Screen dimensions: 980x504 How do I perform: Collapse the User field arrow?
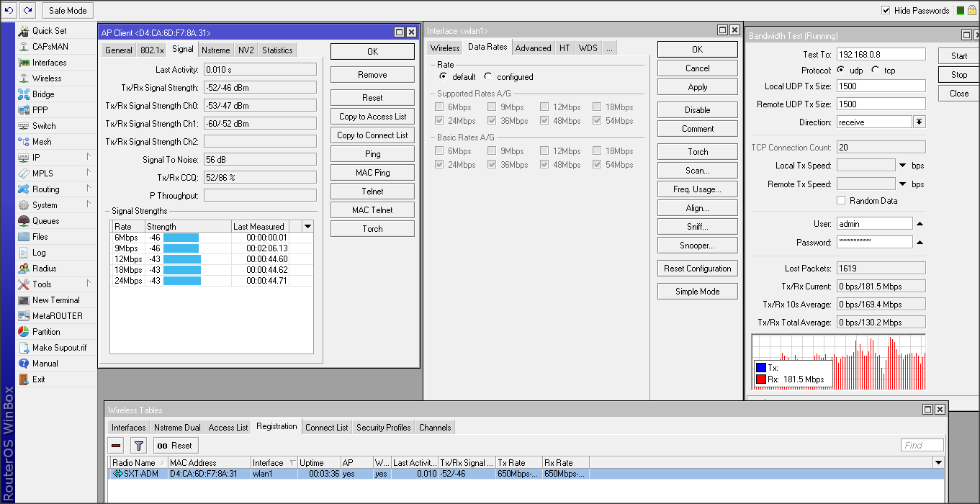920,224
